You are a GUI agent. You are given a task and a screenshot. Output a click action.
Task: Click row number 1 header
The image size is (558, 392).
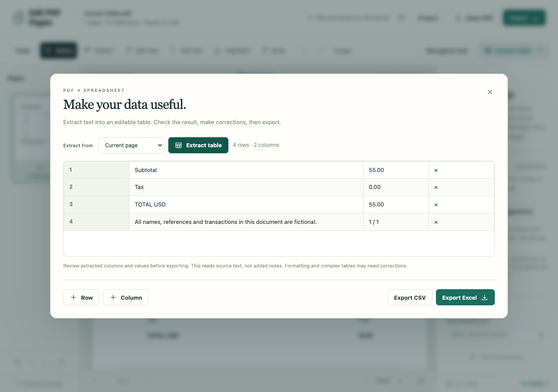click(x=96, y=170)
